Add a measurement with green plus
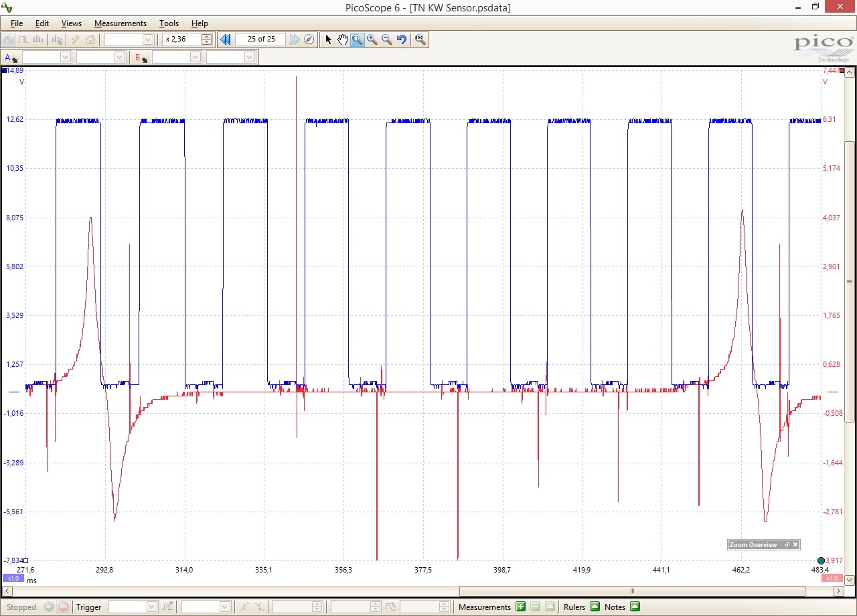Image resolution: width=857 pixels, height=616 pixels. [x=521, y=607]
